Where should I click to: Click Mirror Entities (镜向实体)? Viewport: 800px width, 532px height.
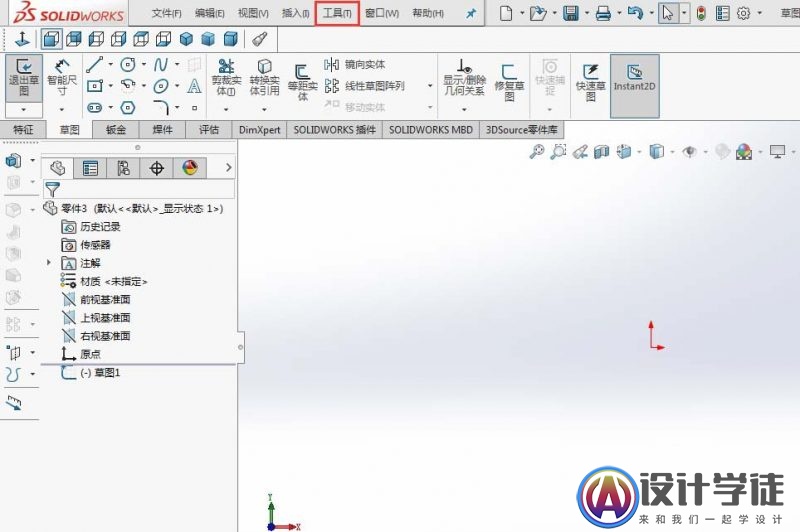tap(355, 65)
